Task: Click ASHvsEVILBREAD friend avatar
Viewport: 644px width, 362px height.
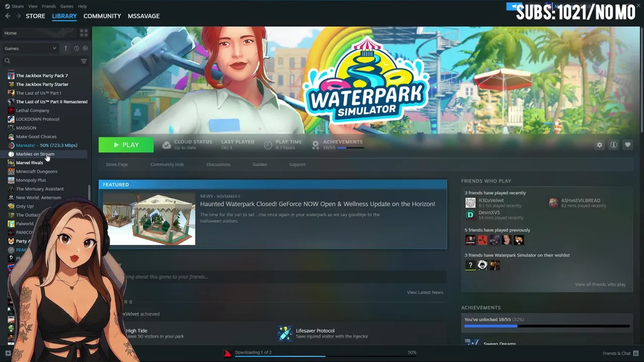Action: point(553,203)
